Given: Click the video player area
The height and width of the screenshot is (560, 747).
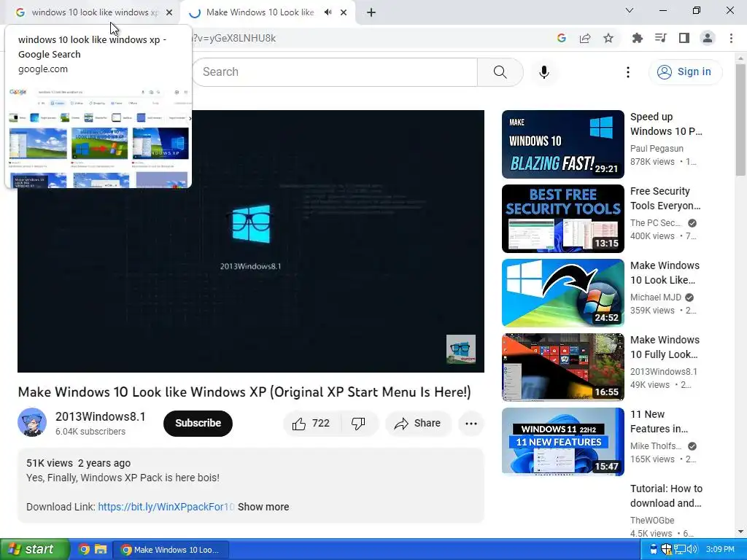Looking at the screenshot, I should (251, 241).
